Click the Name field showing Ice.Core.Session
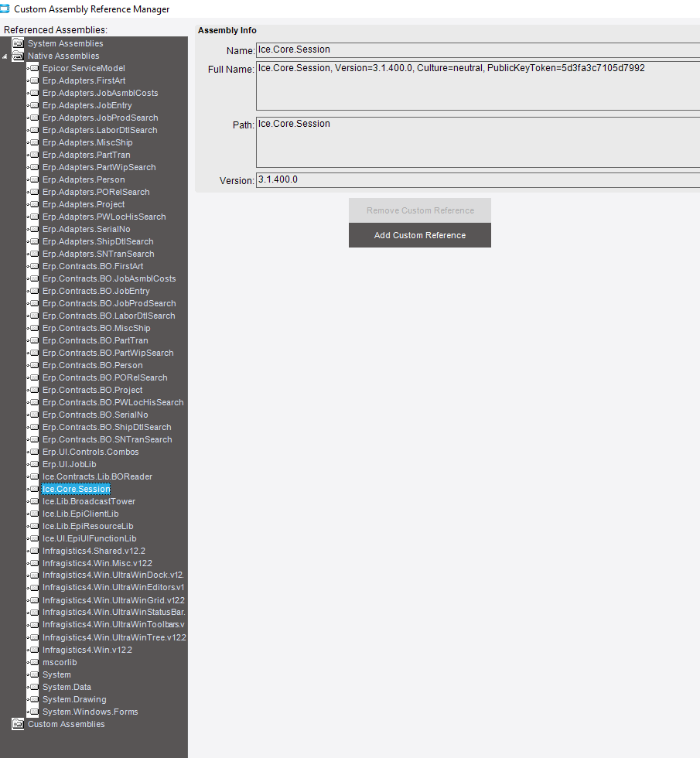This screenshot has height=758, width=700. 478,50
